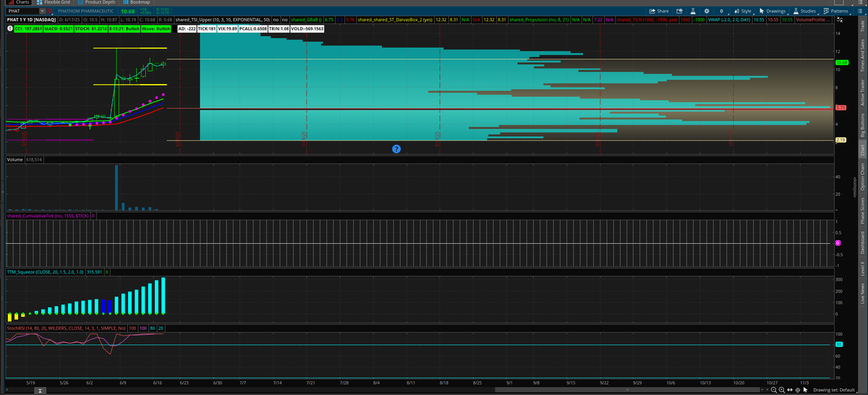Click the green 10.68 price axis bubble
This screenshot has width=868, height=395.
[841, 63]
